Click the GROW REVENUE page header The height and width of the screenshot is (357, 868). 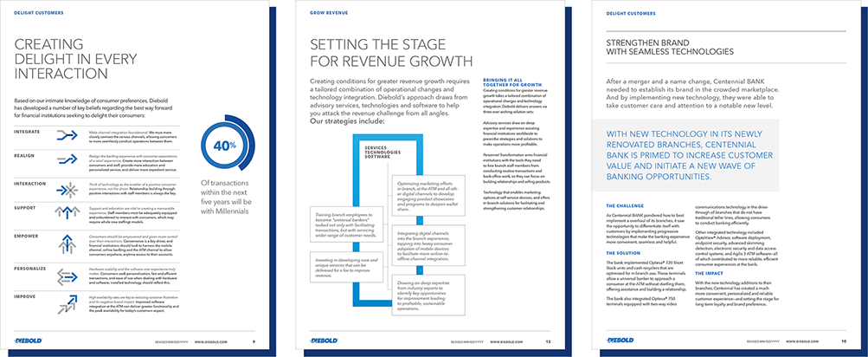(x=329, y=12)
